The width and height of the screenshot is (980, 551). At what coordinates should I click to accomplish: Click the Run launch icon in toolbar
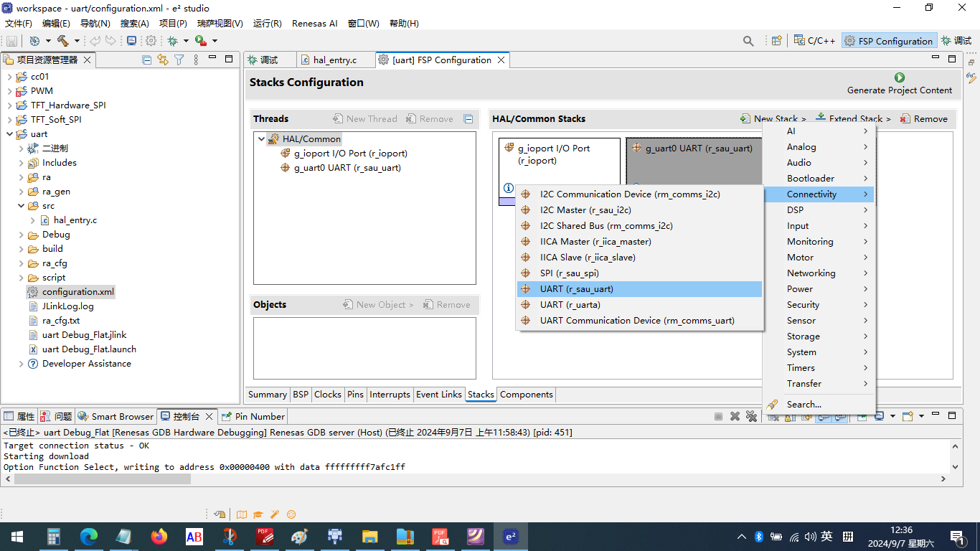(x=201, y=41)
